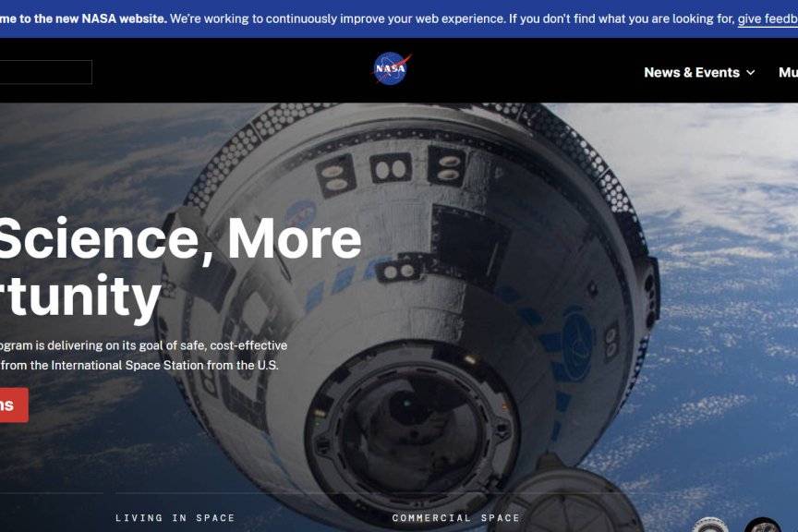
Task: Select the LIVING IN SPACE category
Action: (175, 518)
